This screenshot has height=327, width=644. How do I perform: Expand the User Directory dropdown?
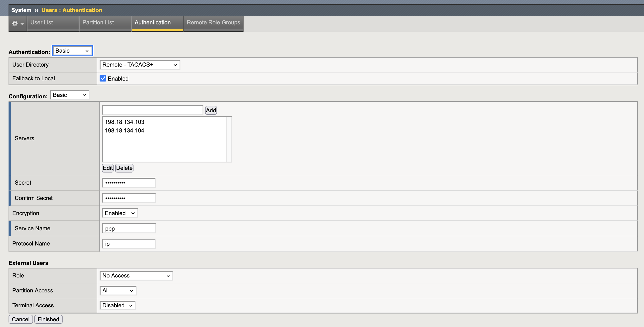(x=139, y=65)
